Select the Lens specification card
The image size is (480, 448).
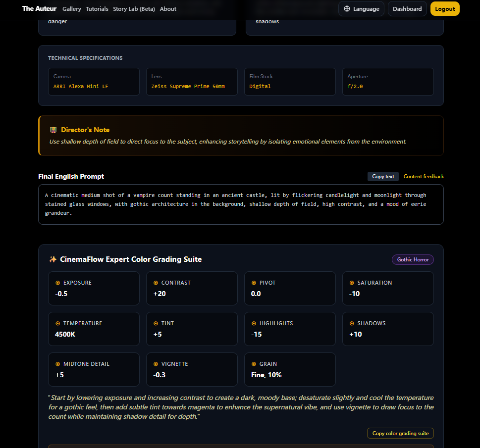tap(192, 82)
